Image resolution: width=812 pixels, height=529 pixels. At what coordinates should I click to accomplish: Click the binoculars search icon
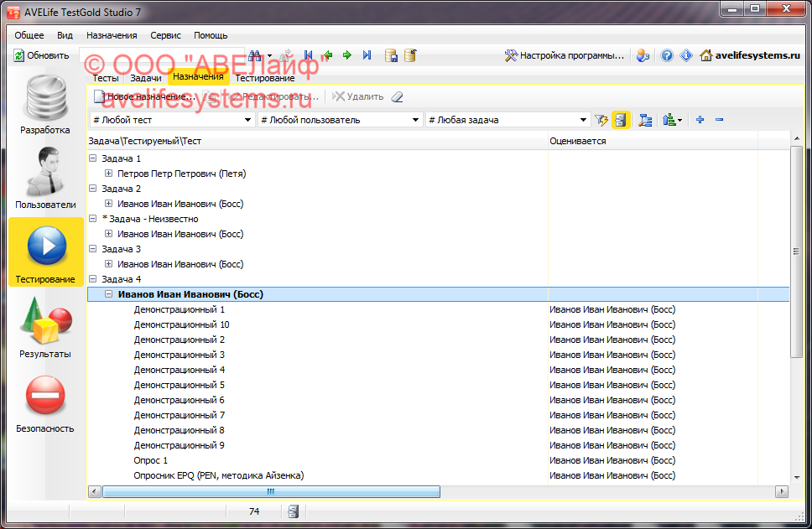255,55
